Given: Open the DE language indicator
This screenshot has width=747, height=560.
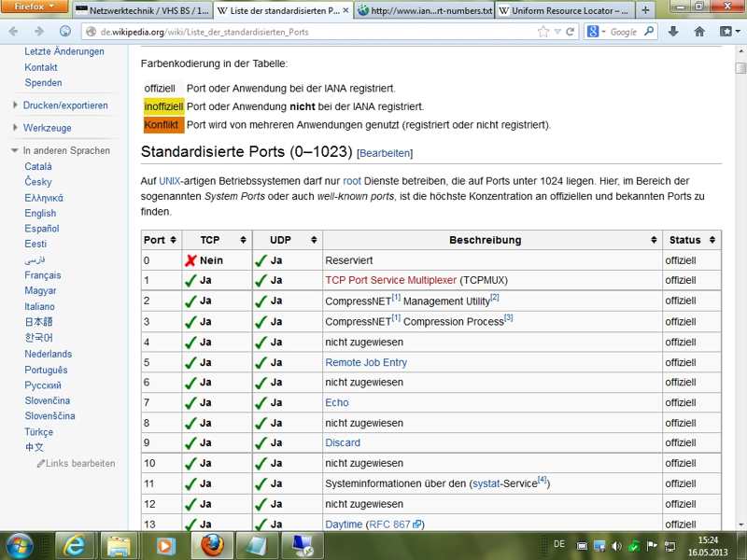Looking at the screenshot, I should (x=559, y=544).
